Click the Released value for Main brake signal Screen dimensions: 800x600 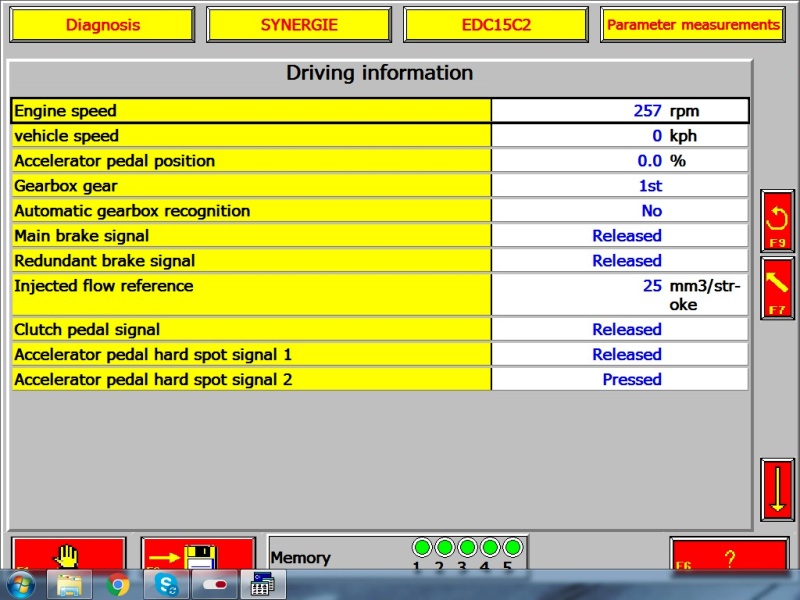click(x=627, y=236)
